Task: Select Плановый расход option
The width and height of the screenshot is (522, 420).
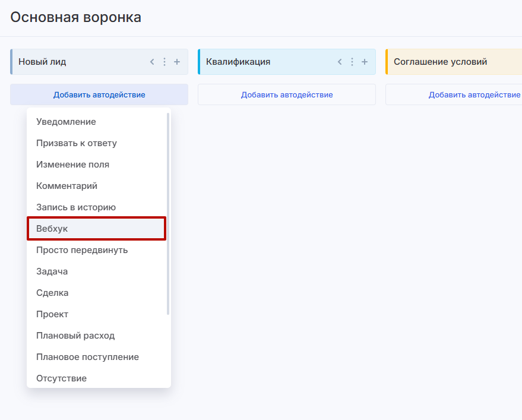Action: pyautogui.click(x=75, y=336)
